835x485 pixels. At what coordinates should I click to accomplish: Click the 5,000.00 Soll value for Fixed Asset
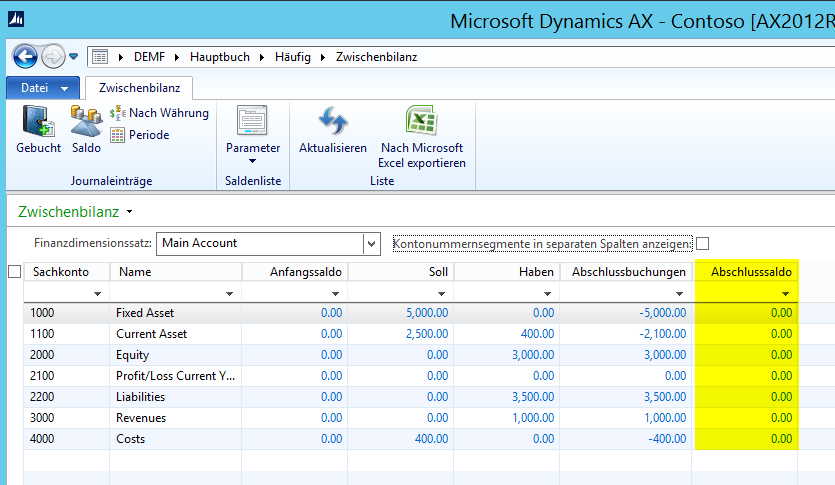[x=427, y=313]
